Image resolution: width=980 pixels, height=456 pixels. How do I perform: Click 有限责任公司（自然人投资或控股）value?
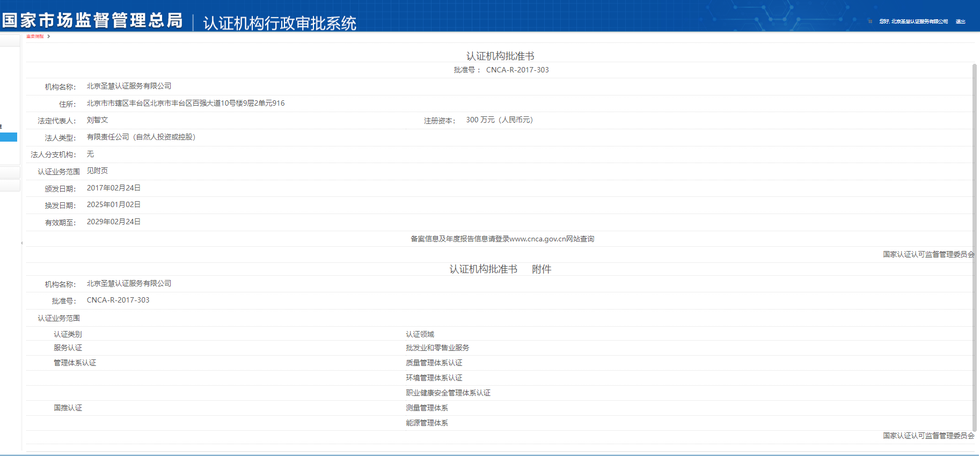[141, 137]
